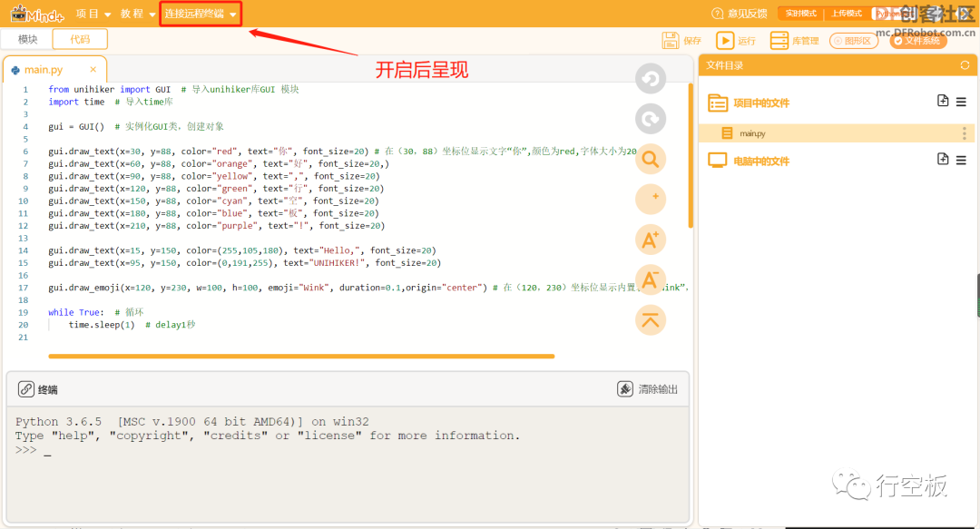The image size is (980, 529).
Task: Click 'Python 3.6.5' terminal output line
Action: [x=191, y=421]
